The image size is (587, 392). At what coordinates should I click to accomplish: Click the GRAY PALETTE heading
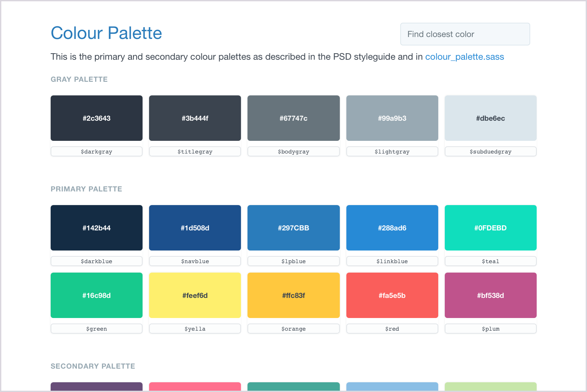[x=79, y=79]
